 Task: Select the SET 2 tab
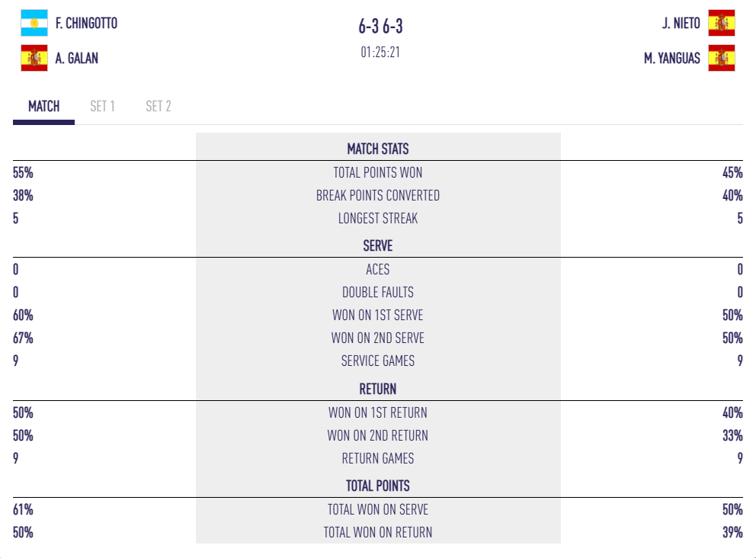(159, 107)
